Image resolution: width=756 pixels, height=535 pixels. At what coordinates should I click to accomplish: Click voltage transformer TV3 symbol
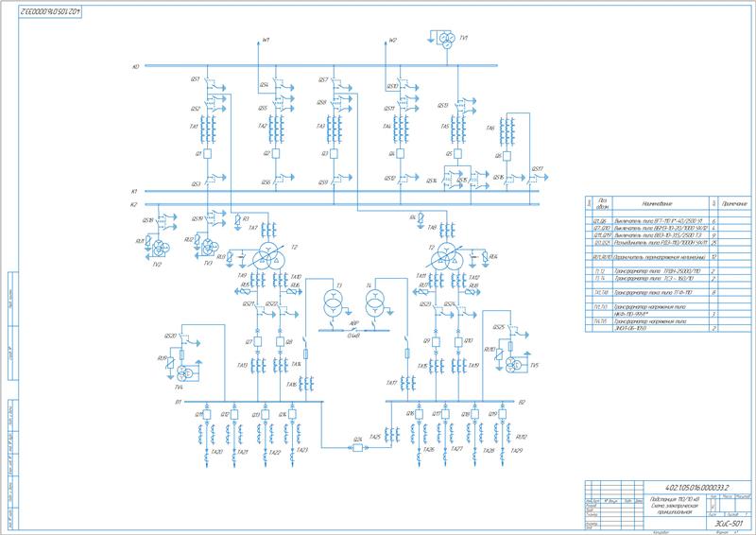pyautogui.click(x=208, y=248)
